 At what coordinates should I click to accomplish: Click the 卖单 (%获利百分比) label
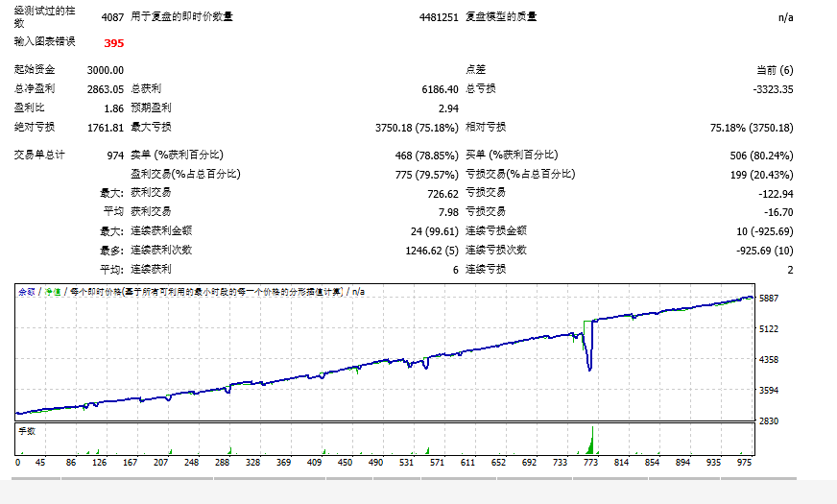pyautogui.click(x=178, y=155)
